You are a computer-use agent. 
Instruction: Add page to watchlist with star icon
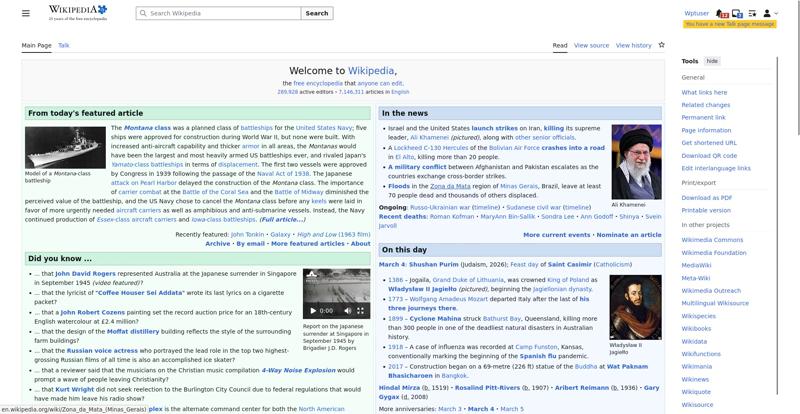(x=661, y=45)
